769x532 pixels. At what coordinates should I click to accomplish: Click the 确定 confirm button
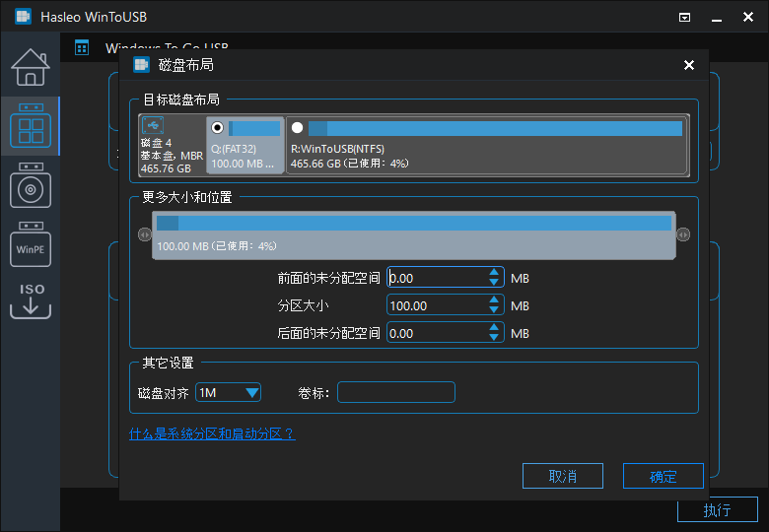(664, 476)
